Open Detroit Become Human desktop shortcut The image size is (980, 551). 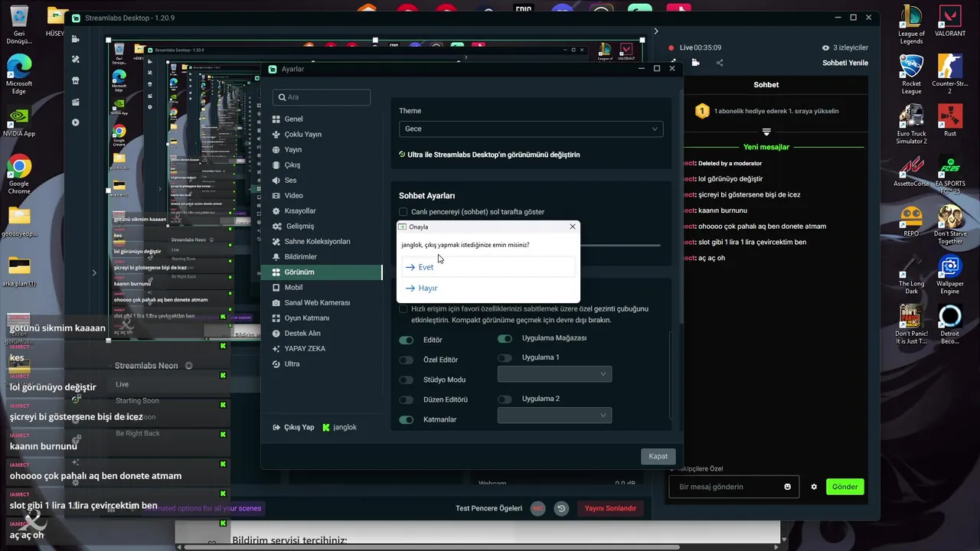[950, 324]
